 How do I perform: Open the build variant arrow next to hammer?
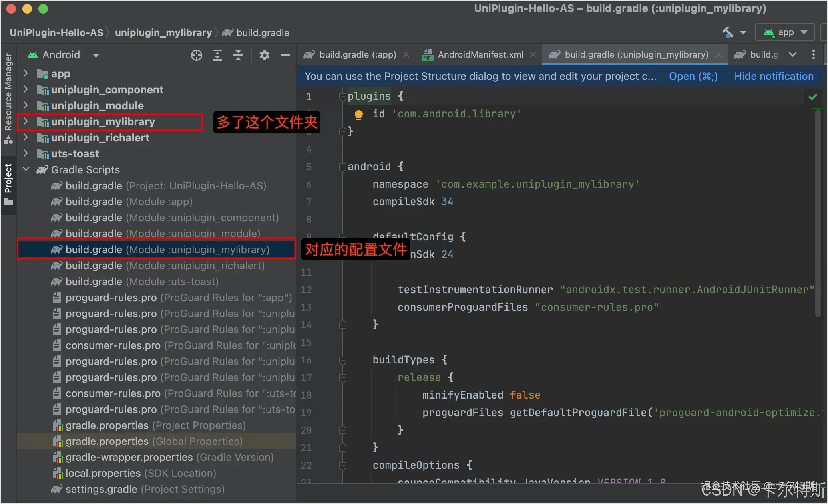(x=743, y=33)
